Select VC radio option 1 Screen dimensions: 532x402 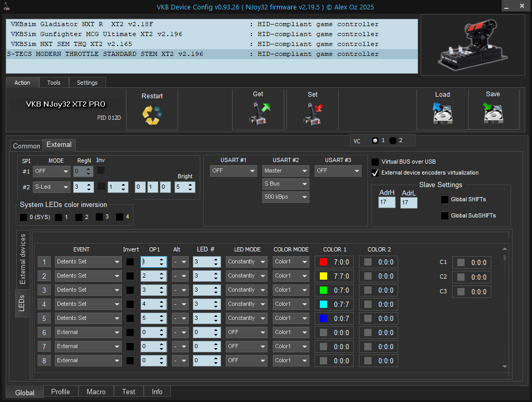pos(375,141)
